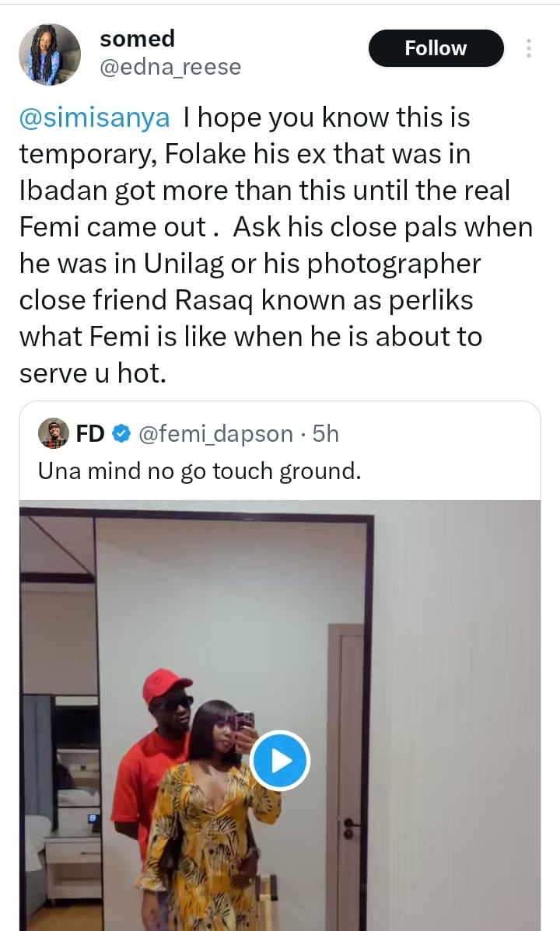Viewport: 560px width, 931px height.
Task: Click the blue verified badge next to FD
Action: [121, 434]
